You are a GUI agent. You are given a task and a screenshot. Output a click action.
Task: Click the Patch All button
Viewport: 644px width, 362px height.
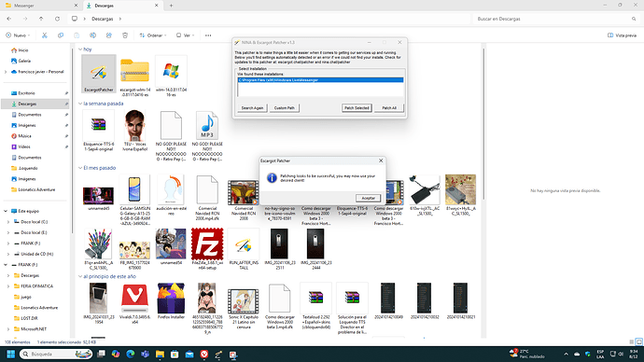389,108
